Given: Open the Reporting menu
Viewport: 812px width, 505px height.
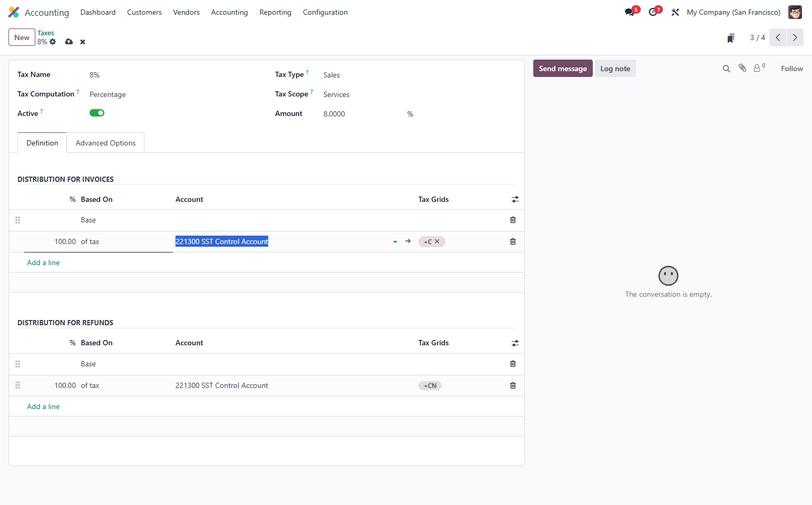Looking at the screenshot, I should 275,12.
